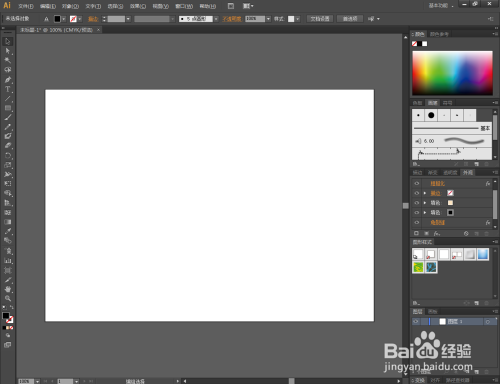Expand the beige fill appearance row
The image size is (500, 384).
425,203
